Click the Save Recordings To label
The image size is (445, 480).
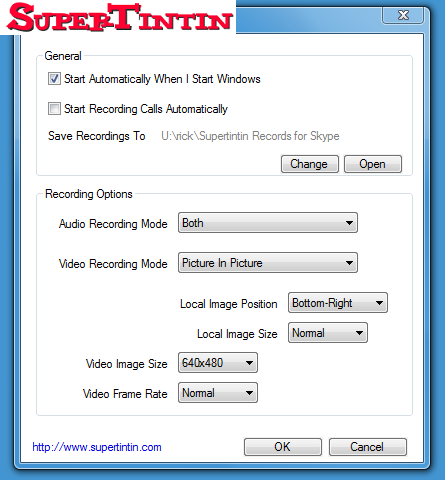click(x=97, y=136)
